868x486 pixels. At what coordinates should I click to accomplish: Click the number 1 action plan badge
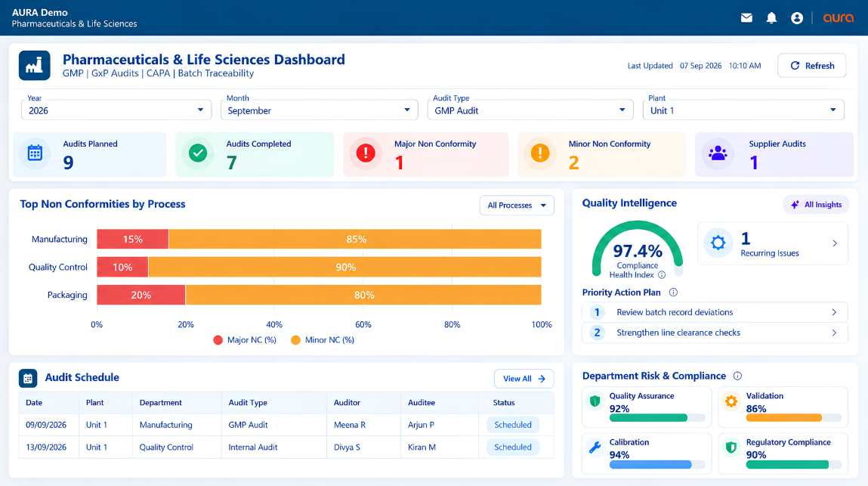tap(597, 312)
